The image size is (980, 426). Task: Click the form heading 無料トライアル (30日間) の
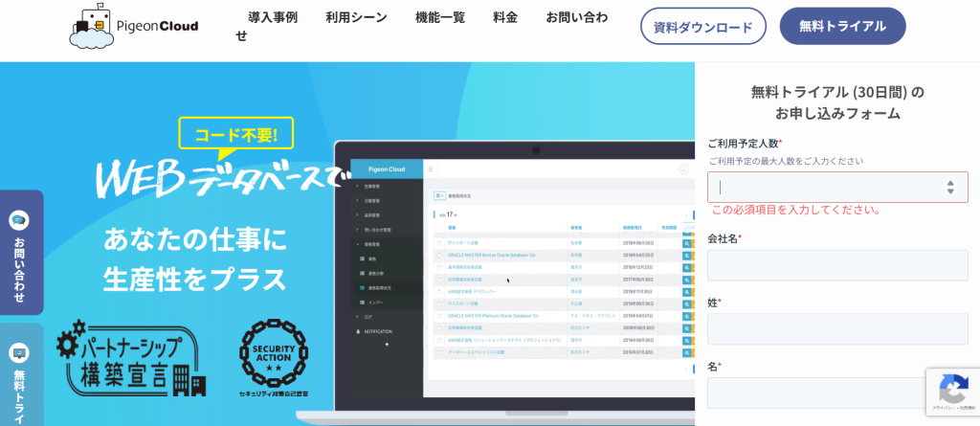837,93
